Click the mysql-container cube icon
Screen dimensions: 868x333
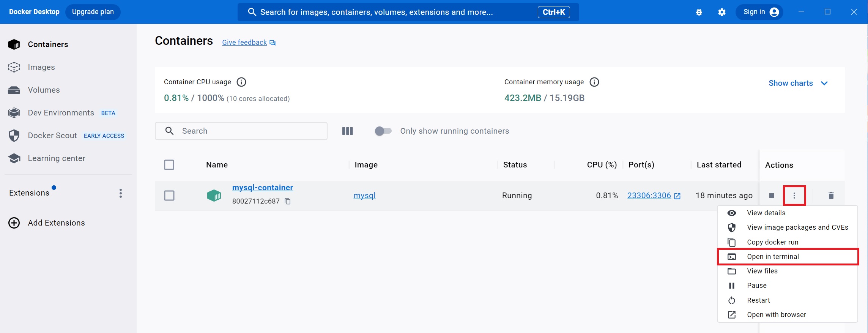[214, 196]
